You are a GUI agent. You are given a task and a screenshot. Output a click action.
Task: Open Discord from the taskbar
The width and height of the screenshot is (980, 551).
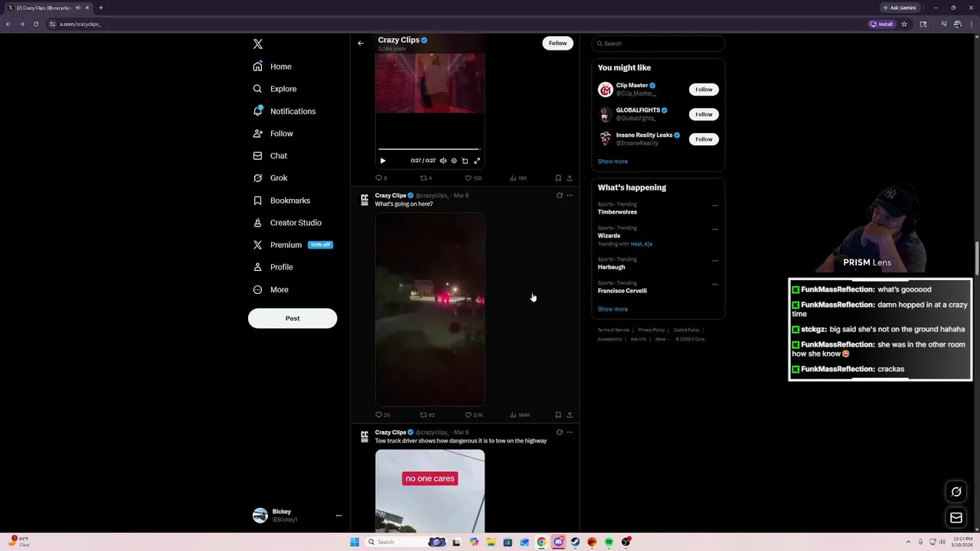(x=558, y=542)
